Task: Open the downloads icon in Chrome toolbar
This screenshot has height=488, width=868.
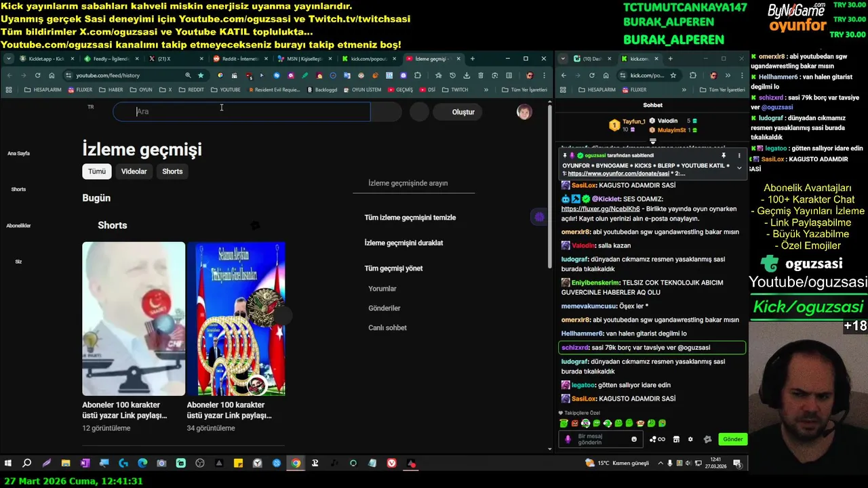Action: pos(467,75)
